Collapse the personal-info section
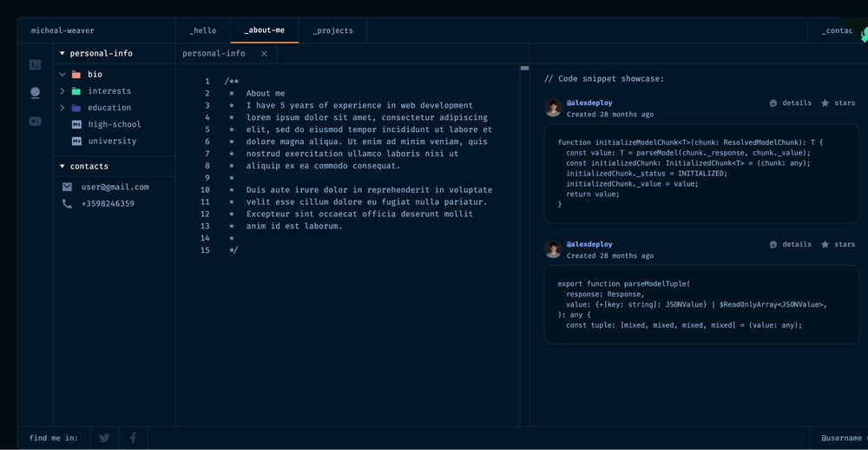This screenshot has height=450, width=868. tap(62, 53)
